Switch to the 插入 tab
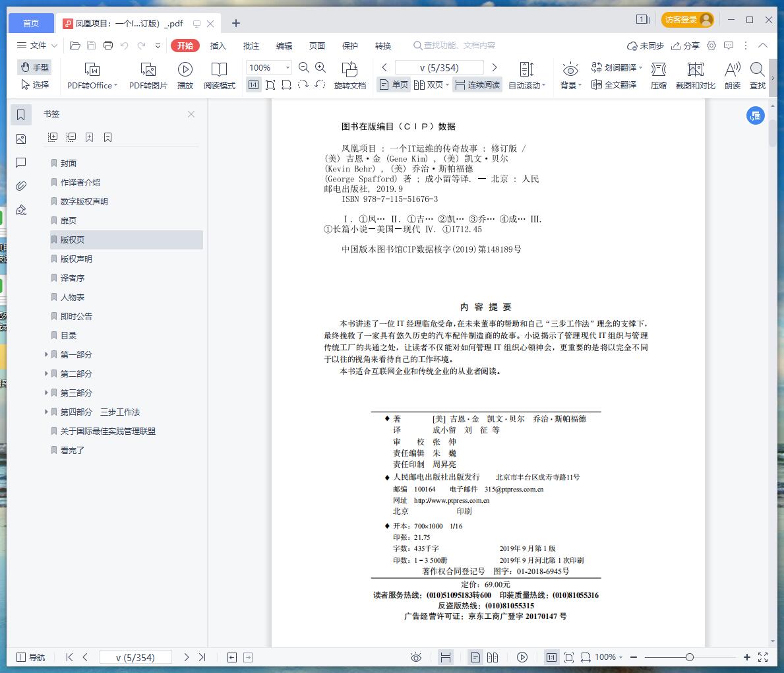Screen dimensions: 784x673 point(218,46)
